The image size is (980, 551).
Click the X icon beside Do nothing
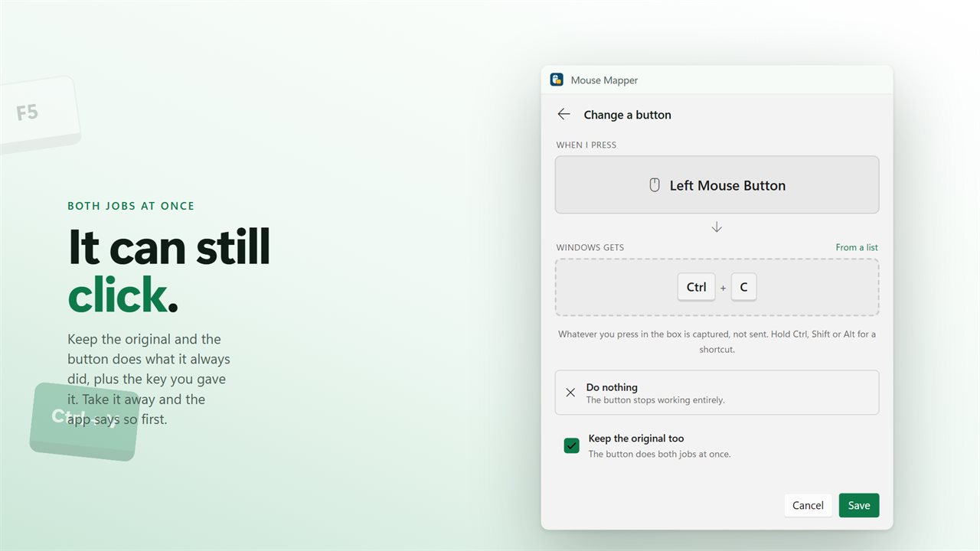click(x=570, y=393)
